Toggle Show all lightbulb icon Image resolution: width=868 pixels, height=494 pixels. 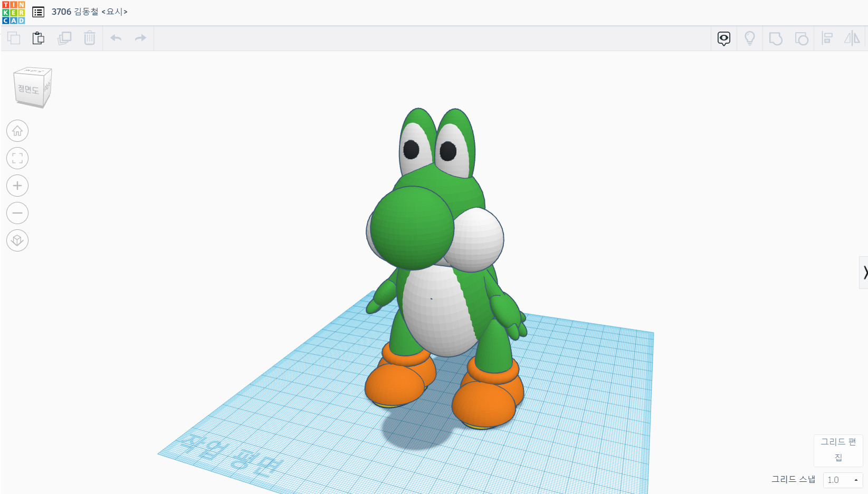[749, 38]
